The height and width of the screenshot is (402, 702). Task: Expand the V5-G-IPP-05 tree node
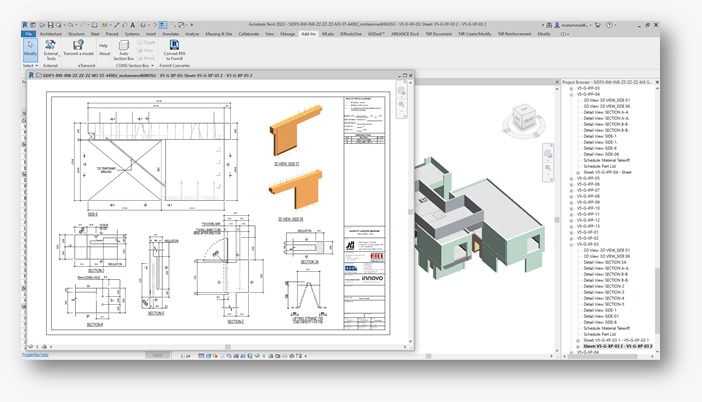click(x=572, y=179)
